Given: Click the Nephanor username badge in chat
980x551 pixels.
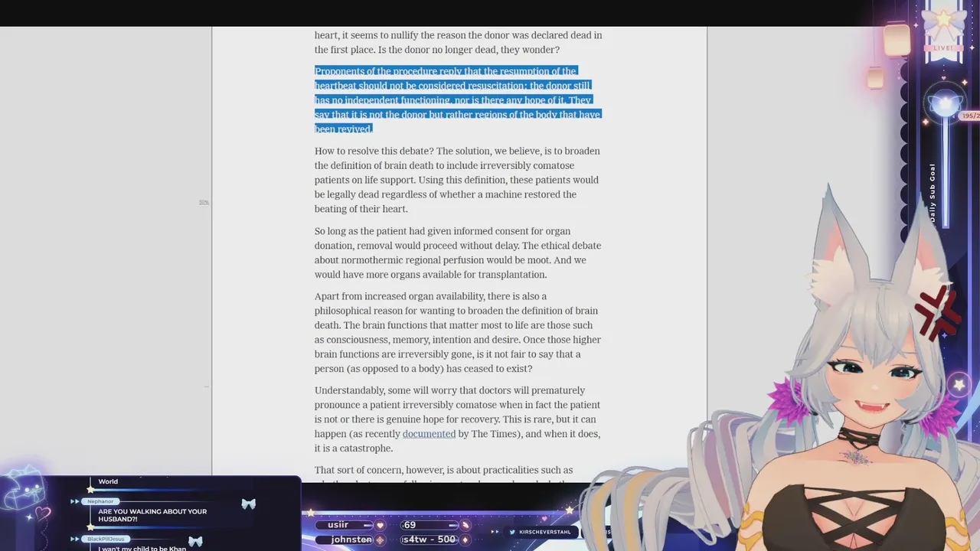Looking at the screenshot, I should point(100,501).
